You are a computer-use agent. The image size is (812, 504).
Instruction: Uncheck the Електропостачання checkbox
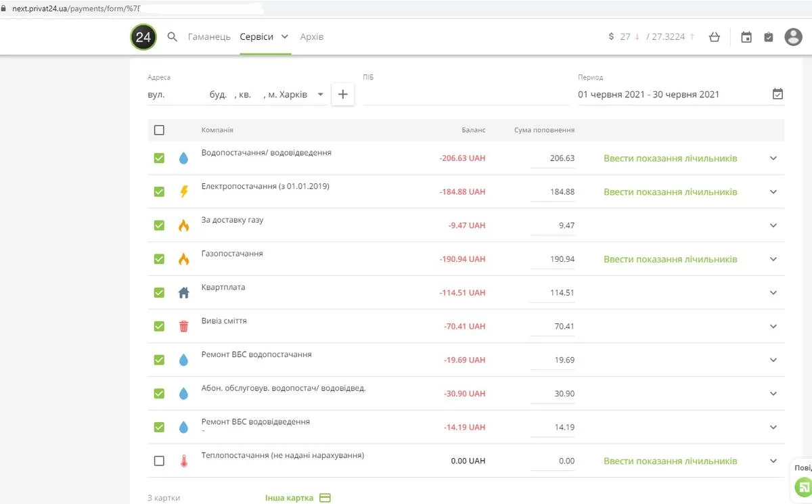pos(159,192)
